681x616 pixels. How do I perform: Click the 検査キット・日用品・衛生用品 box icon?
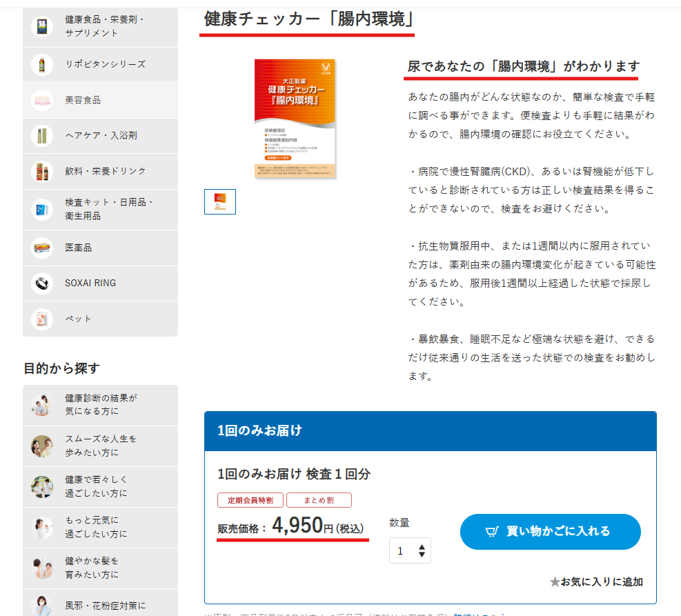tap(42, 210)
